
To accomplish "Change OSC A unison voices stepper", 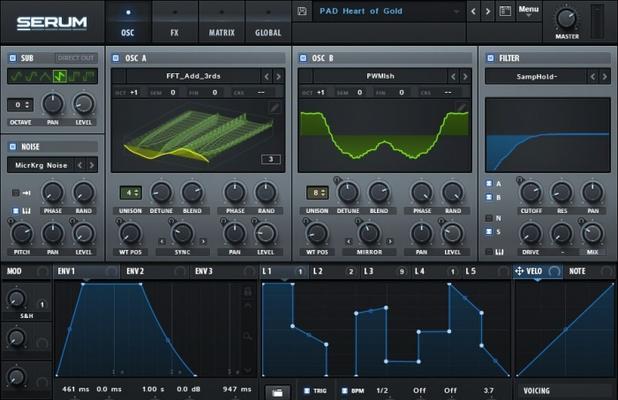I will coord(130,193).
